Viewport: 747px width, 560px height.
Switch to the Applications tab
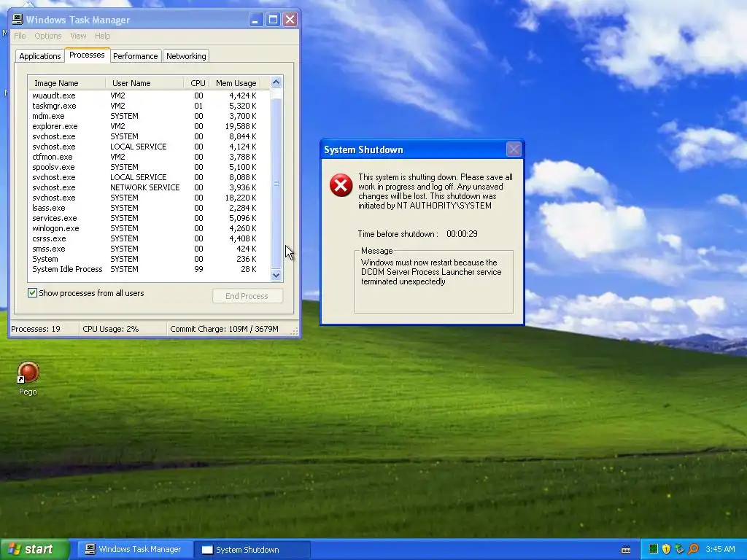pos(40,56)
